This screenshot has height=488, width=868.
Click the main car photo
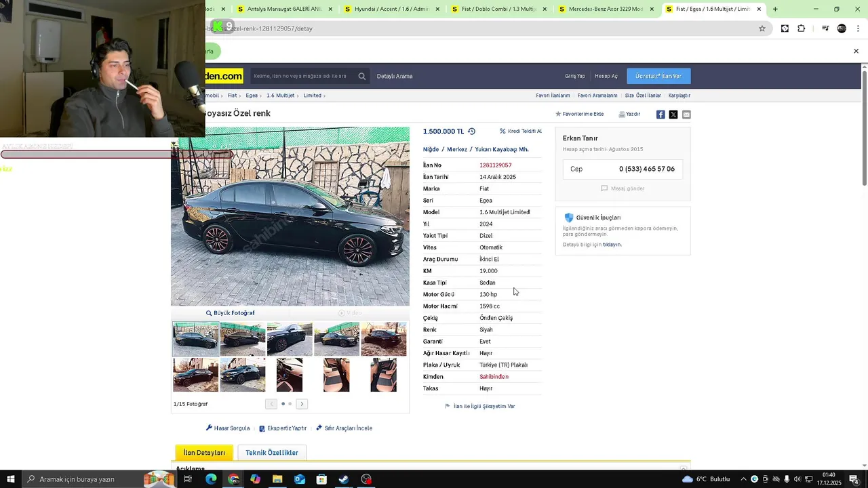[290, 217]
